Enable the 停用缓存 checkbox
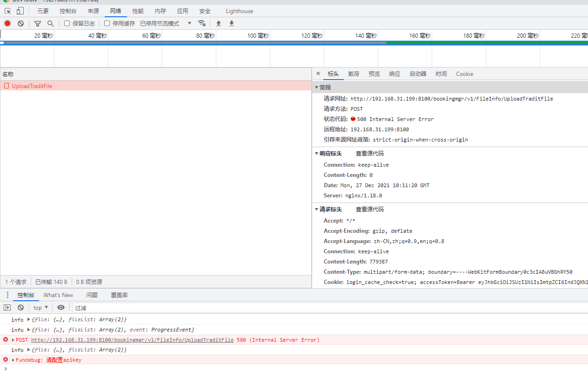The height and width of the screenshot is (392, 588). 107,23
